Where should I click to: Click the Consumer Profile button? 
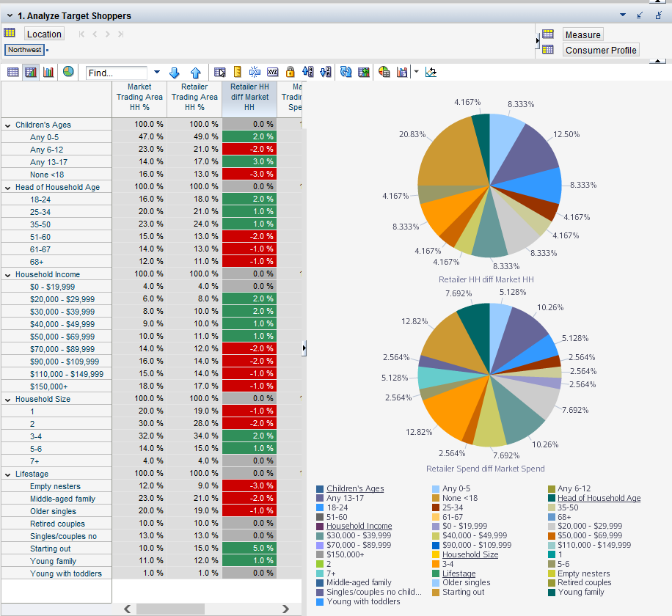pos(601,50)
